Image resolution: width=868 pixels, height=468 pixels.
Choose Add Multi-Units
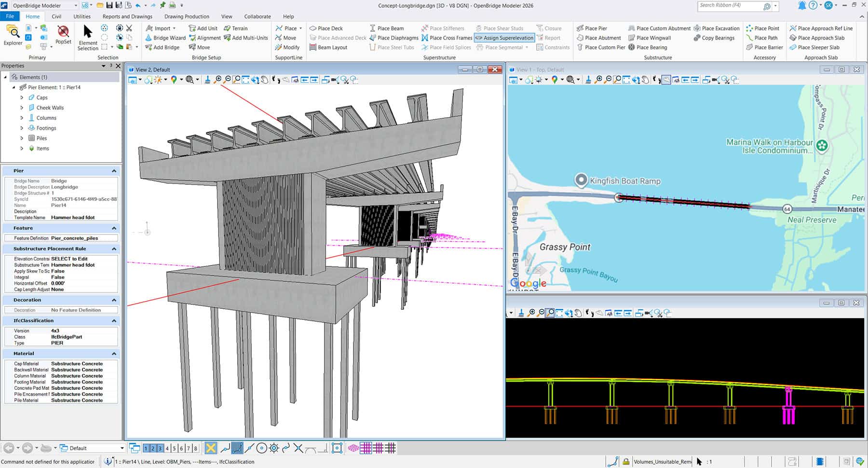[245, 38]
